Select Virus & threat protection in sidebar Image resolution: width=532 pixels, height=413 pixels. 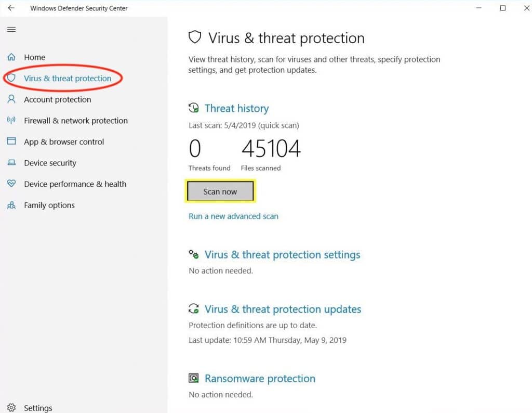click(x=68, y=79)
